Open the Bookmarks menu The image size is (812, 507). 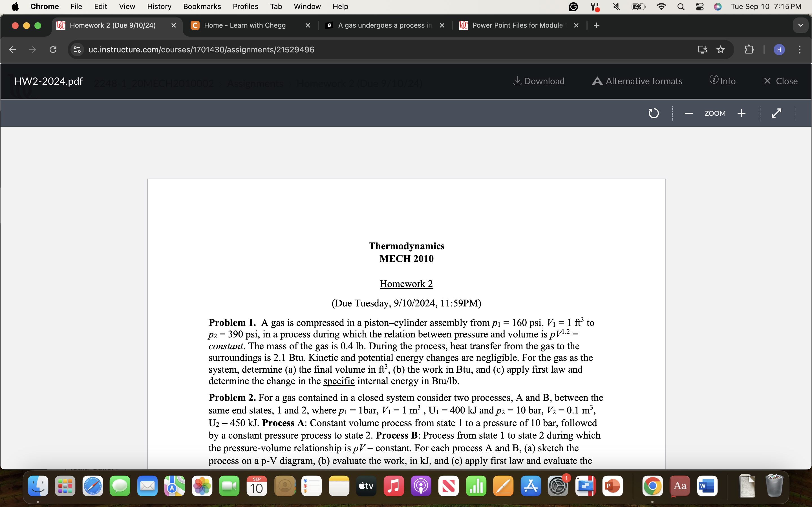point(202,6)
